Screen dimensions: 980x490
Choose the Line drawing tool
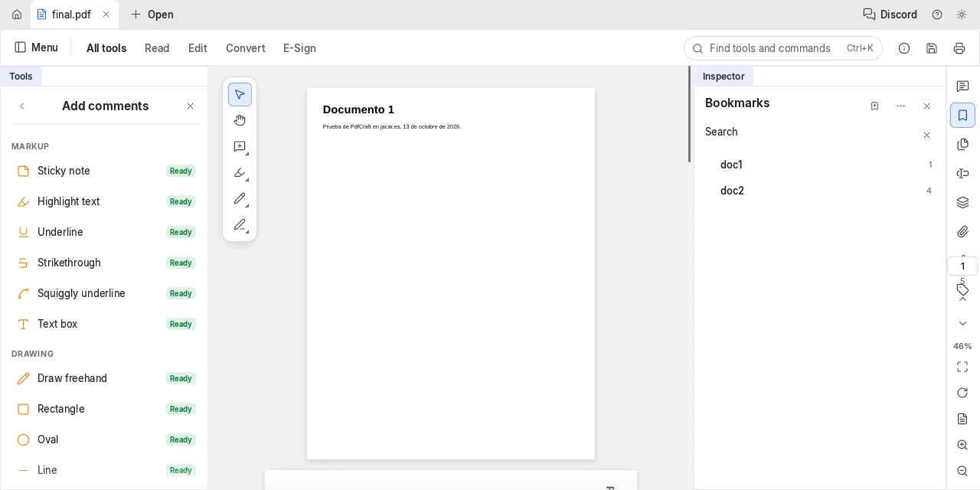coord(105,470)
